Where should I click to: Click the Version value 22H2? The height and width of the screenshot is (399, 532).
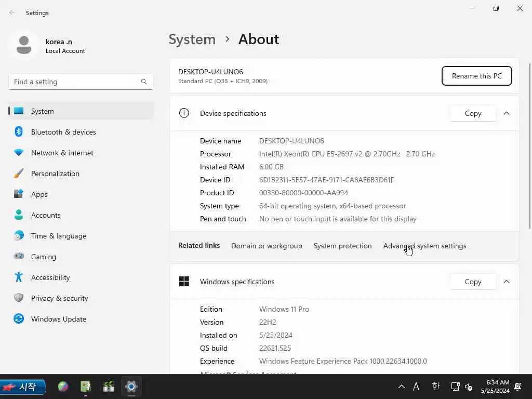pyautogui.click(x=268, y=322)
